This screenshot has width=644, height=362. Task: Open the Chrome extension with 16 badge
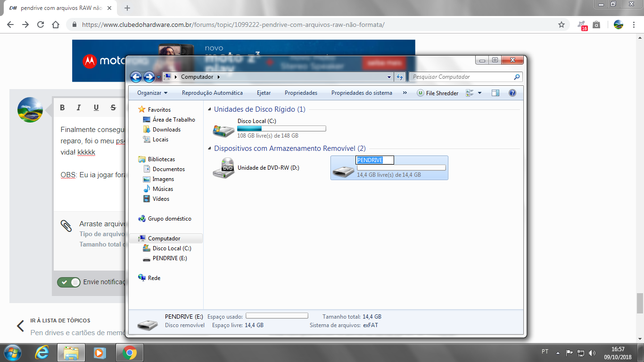click(x=582, y=25)
